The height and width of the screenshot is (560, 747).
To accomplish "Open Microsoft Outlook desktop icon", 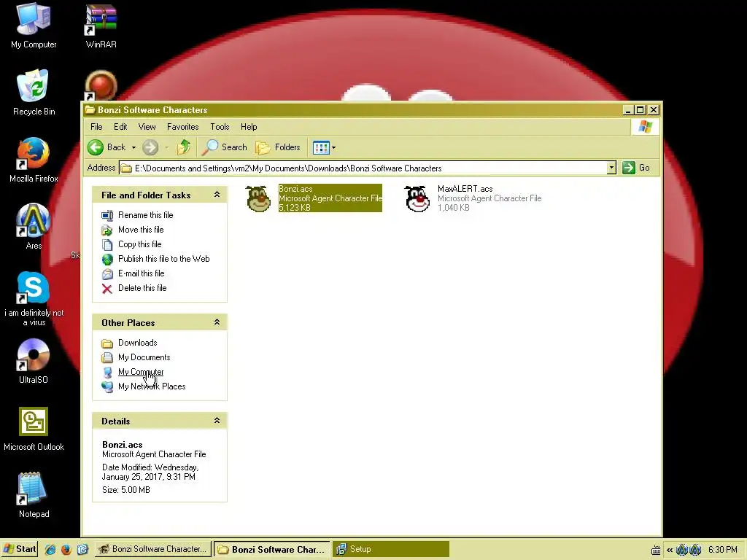I will (34, 428).
